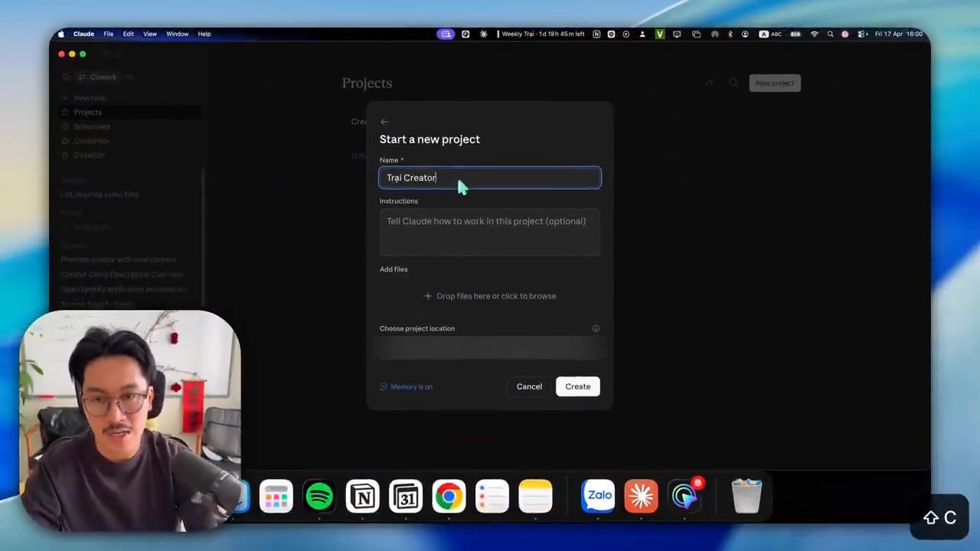The height and width of the screenshot is (551, 980).
Task: Open the File menu
Action: (x=109, y=34)
